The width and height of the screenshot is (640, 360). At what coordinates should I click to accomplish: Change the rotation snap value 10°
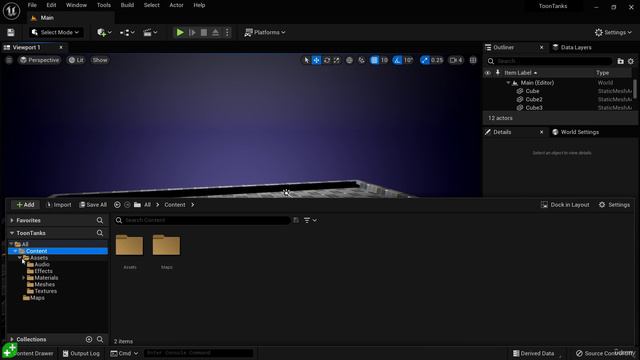[408, 60]
